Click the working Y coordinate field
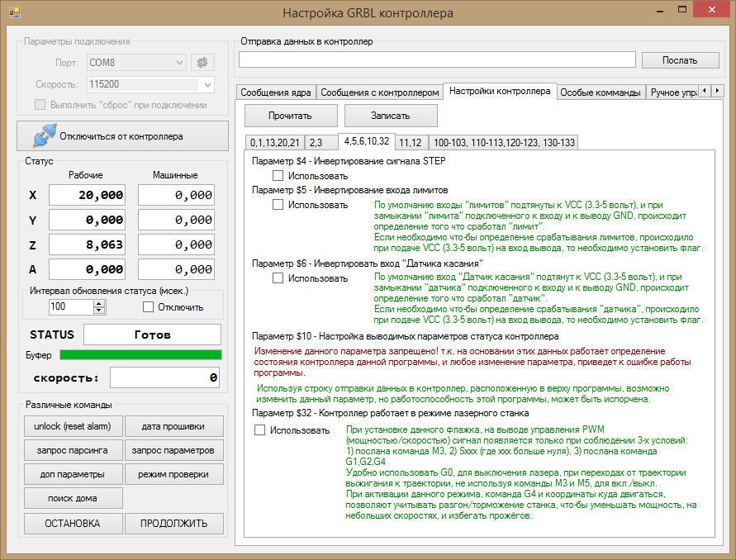The width and height of the screenshot is (736, 560). (x=87, y=220)
